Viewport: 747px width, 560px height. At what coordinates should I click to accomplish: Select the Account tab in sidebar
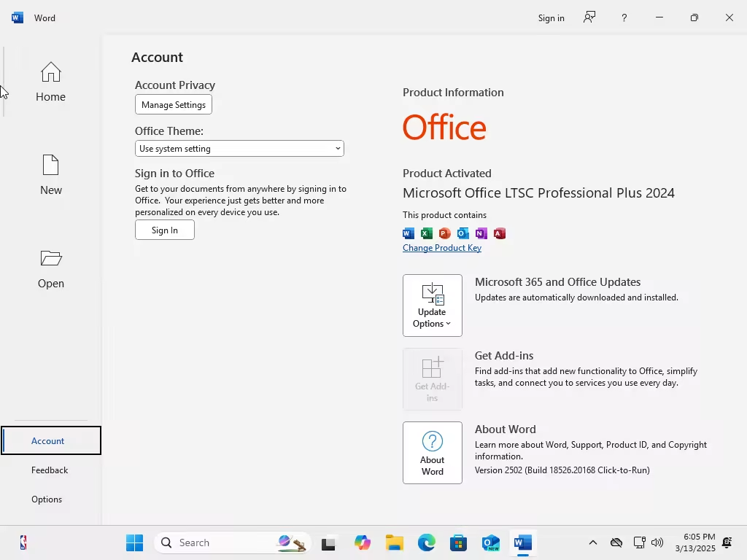(x=51, y=440)
